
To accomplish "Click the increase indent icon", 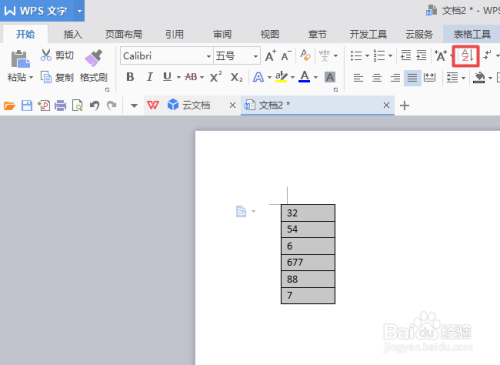I will pos(422,55).
